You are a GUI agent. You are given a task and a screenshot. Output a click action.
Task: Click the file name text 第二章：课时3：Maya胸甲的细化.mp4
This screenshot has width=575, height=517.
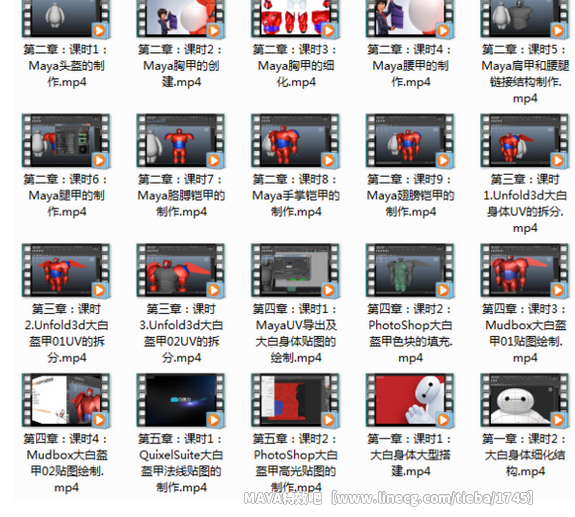point(295,66)
